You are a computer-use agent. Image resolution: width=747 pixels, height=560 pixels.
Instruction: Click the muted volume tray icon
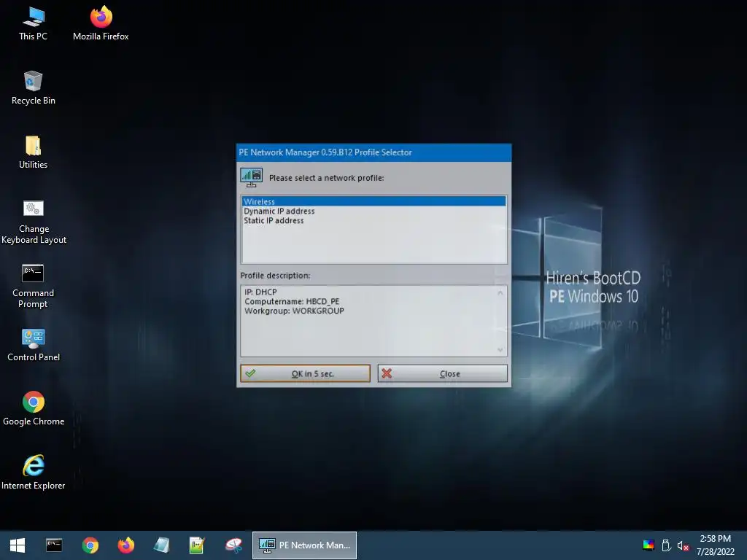coord(683,545)
